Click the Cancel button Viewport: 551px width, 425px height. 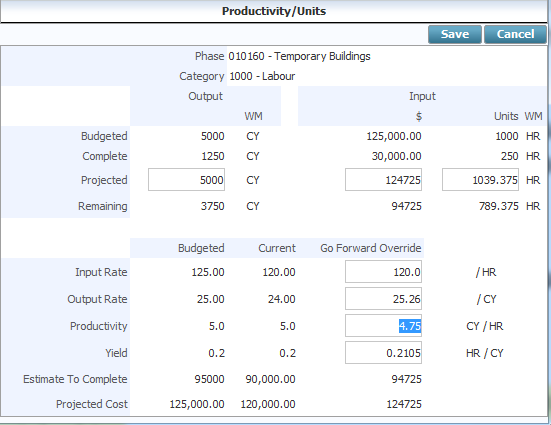[x=515, y=34]
